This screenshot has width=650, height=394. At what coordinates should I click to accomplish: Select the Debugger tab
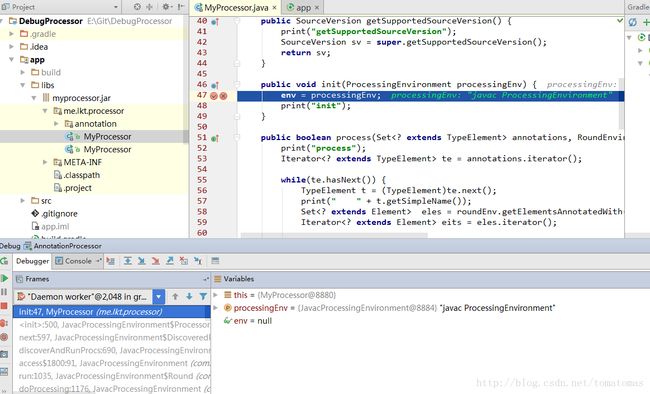(x=32, y=261)
